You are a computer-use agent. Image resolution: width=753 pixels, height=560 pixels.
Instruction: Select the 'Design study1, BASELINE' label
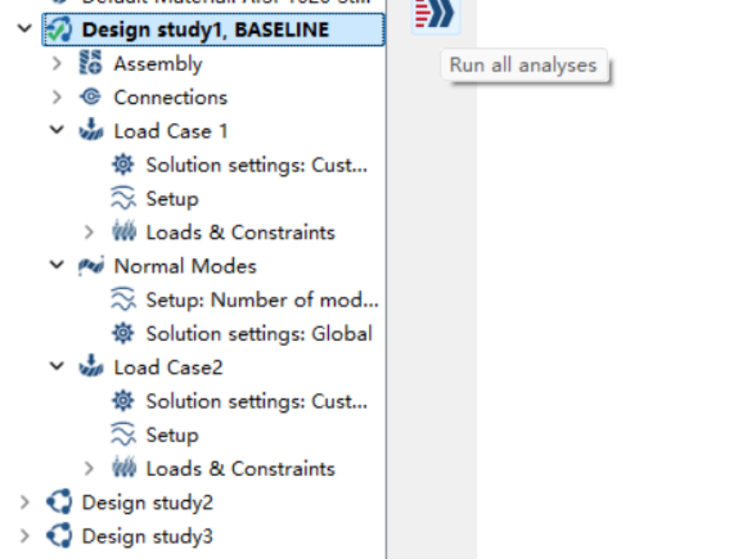click(x=206, y=30)
